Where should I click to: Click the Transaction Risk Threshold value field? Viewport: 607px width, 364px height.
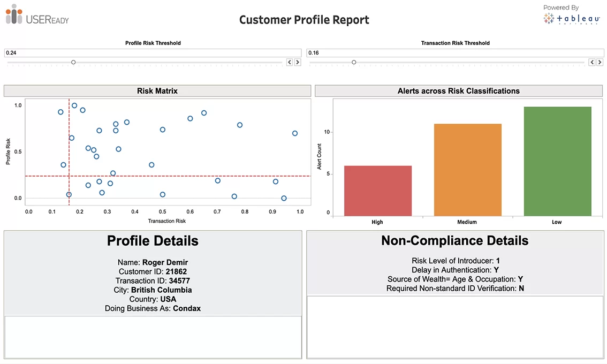455,53
